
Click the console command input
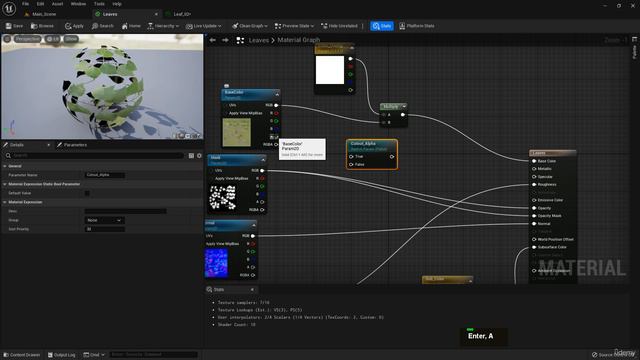154,355
